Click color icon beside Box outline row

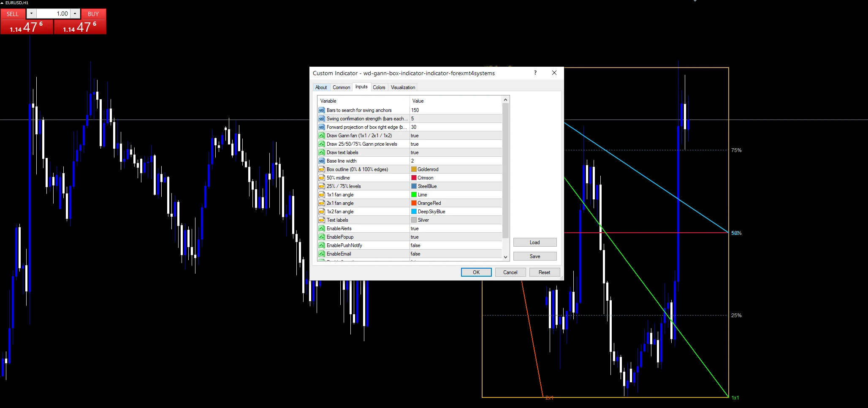click(321, 169)
